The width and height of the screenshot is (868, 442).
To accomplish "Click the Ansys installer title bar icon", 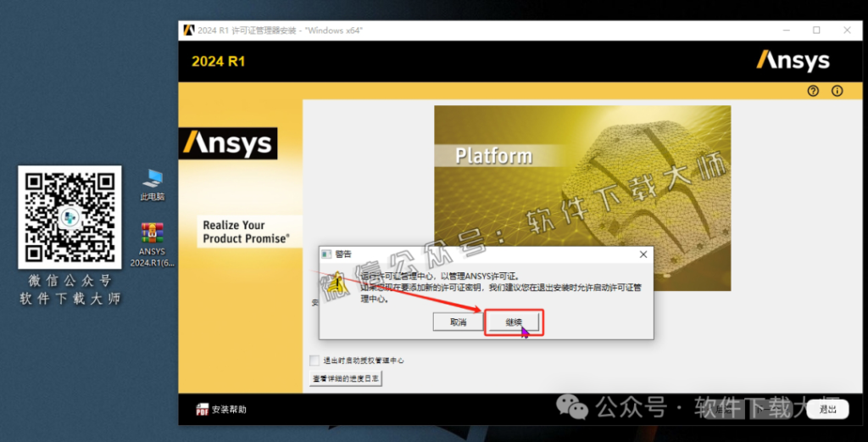I will pyautogui.click(x=189, y=31).
